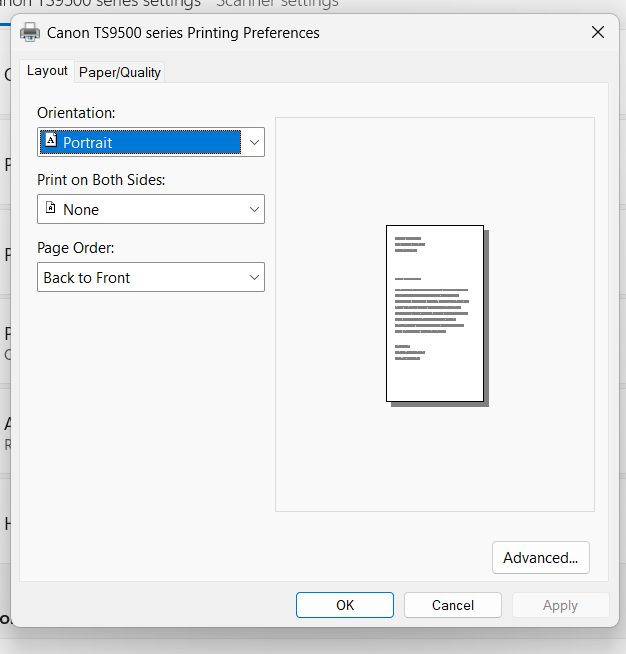The height and width of the screenshot is (654, 626).
Task: Click the Orientation: label
Action: click(76, 113)
